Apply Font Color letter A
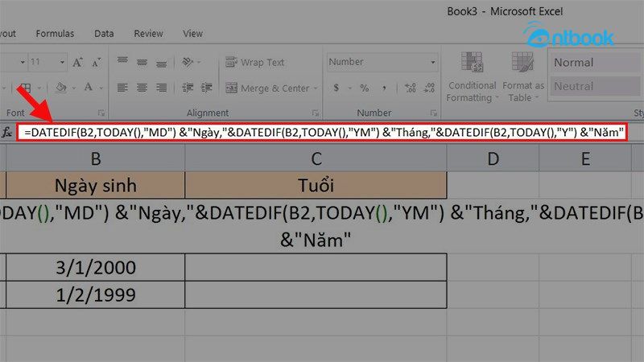Image resolution: width=644 pixels, height=362 pixels. [x=89, y=87]
